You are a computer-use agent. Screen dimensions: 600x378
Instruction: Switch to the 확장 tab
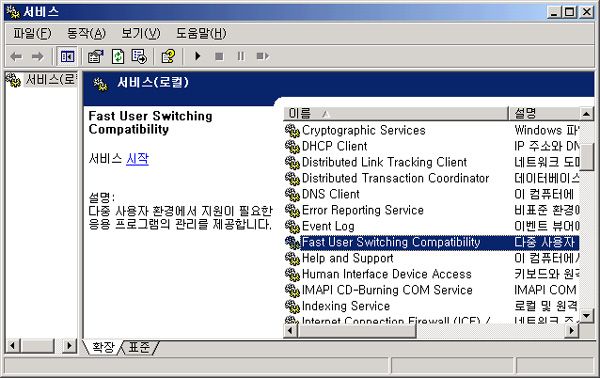tap(103, 347)
